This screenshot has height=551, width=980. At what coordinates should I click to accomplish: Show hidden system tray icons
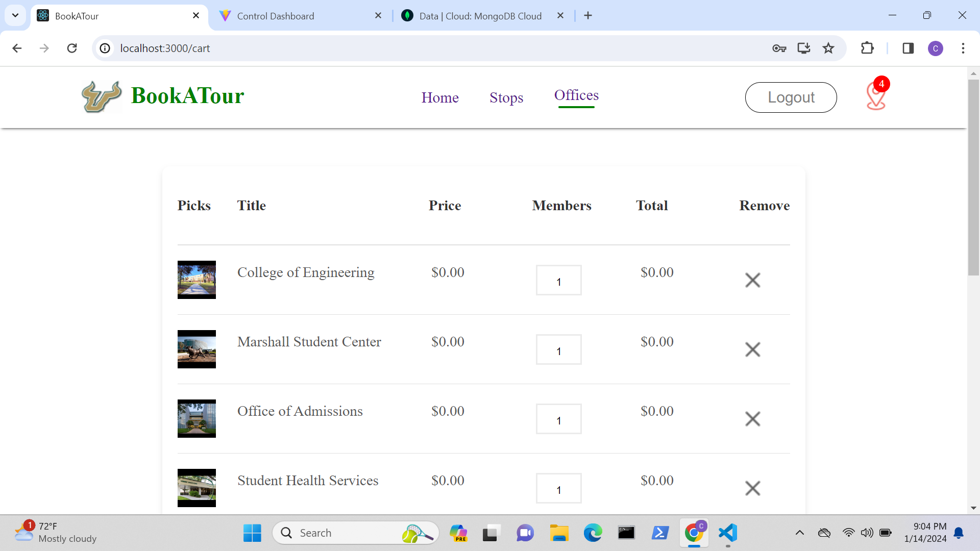[x=800, y=533]
